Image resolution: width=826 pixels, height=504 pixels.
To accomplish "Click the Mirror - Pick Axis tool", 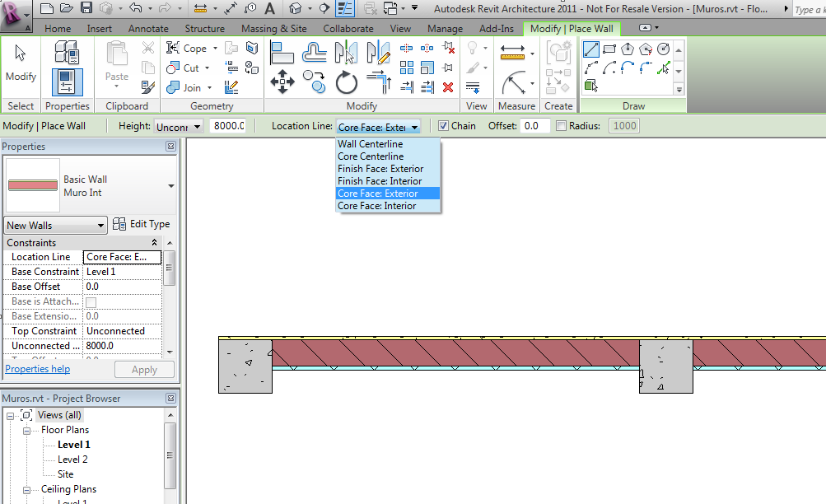I will 346,52.
